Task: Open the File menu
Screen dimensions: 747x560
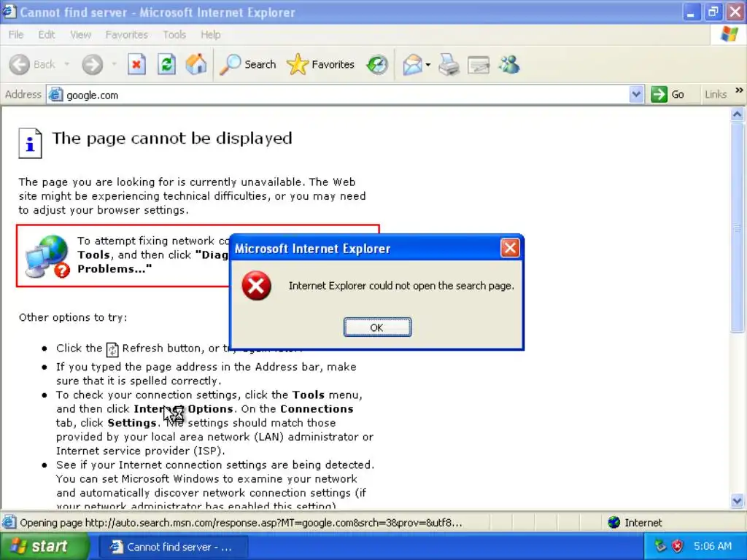Action: [16, 34]
